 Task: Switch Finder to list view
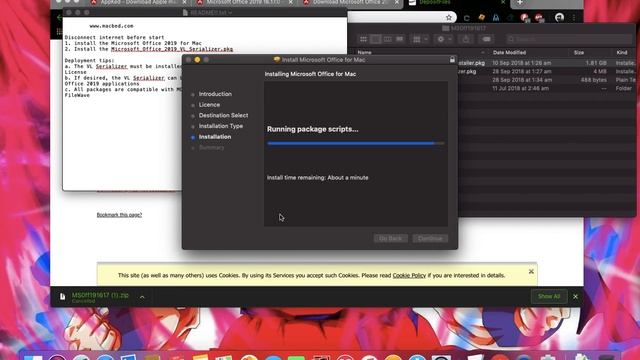coord(376,39)
